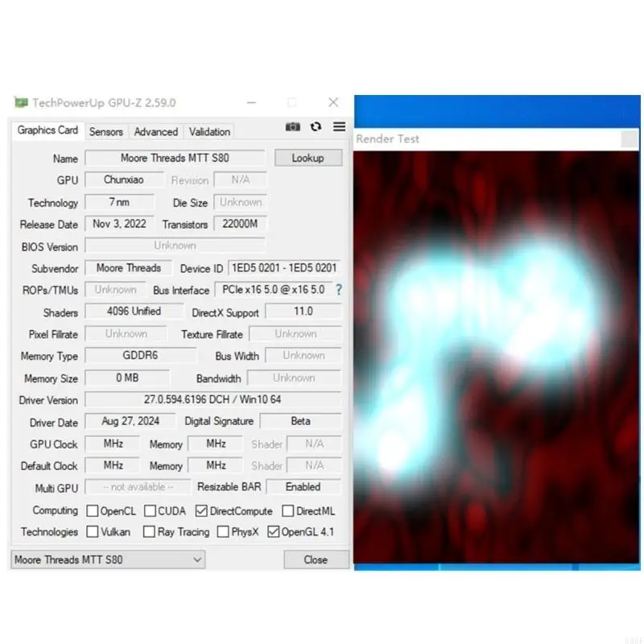
Task: Click the Driver Date value Aug 27, 2024
Action: [130, 421]
